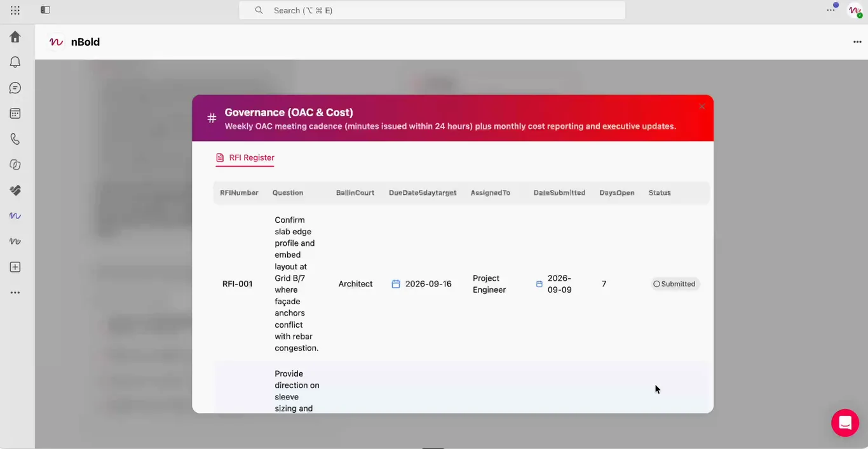The width and height of the screenshot is (868, 449).
Task: Click the Governance (OAC & Cost) title
Action: tap(288, 112)
